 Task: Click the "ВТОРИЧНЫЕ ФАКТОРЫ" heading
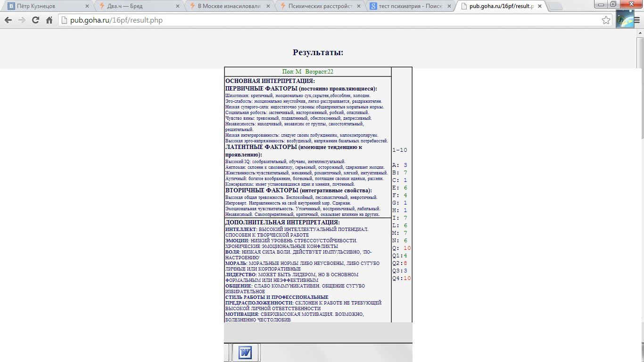(298, 190)
